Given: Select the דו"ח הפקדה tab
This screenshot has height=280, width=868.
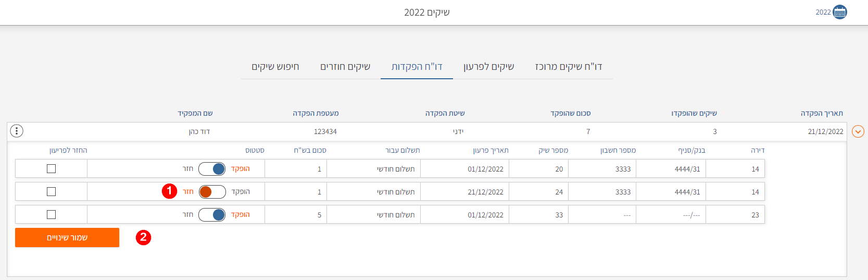Looking at the screenshot, I should click(417, 67).
